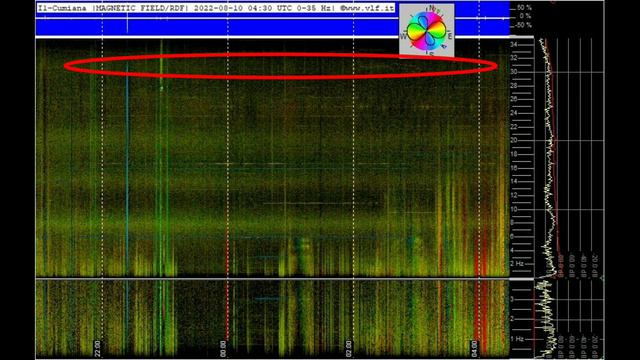Click the MAGNETIC FIELD/RDF header text
The width and height of the screenshot is (640, 360).
pyautogui.click(x=141, y=8)
